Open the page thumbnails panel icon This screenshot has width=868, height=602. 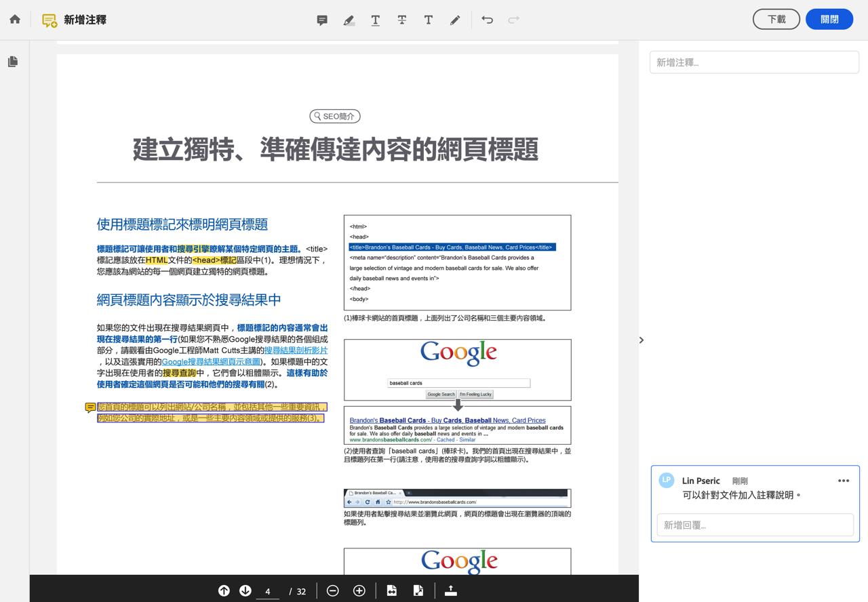[x=13, y=62]
